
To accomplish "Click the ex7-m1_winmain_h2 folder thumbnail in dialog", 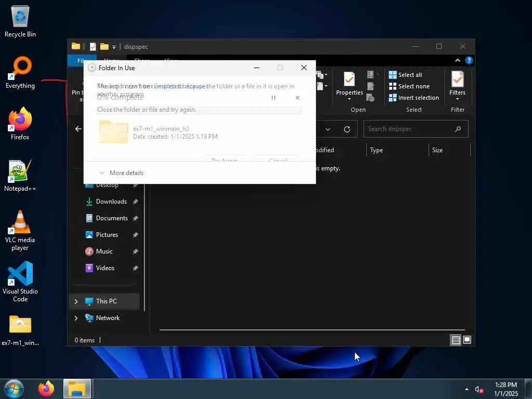I will 114,132.
